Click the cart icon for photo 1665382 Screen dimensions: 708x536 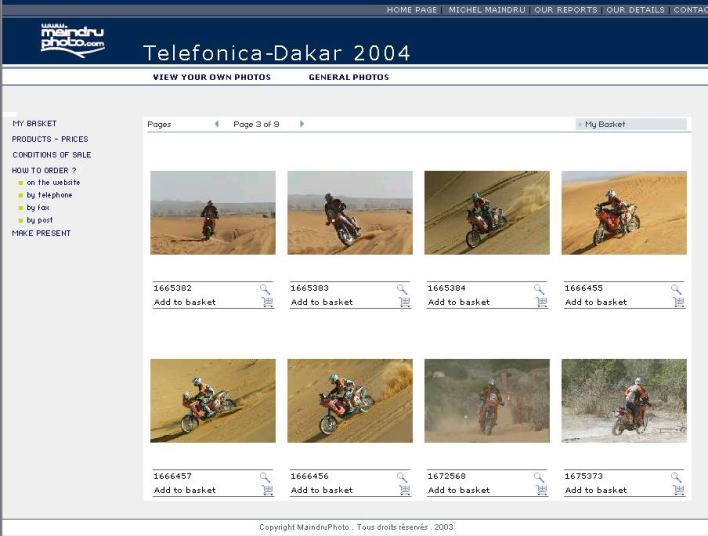pos(268,302)
